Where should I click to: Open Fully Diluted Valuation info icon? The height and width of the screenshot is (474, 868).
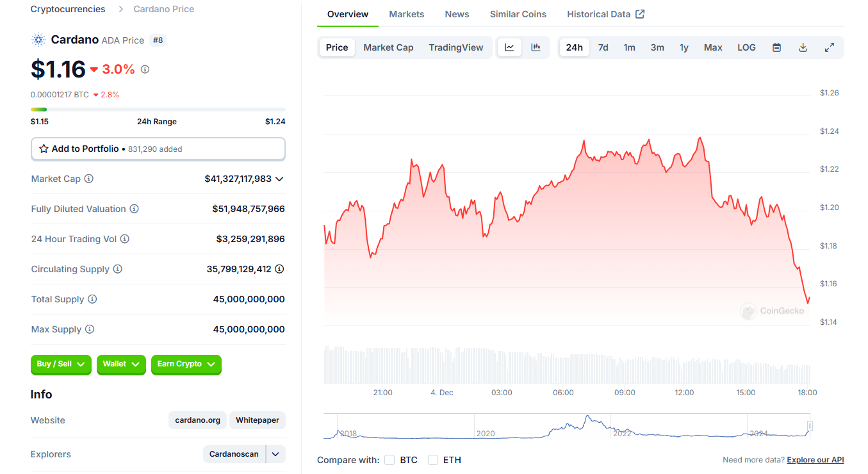tap(134, 209)
